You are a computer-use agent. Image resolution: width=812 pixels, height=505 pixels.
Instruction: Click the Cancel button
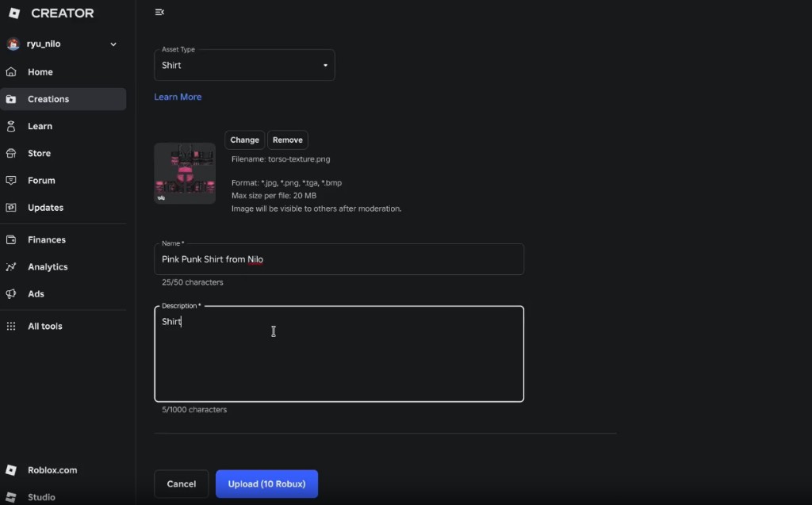pyautogui.click(x=182, y=484)
